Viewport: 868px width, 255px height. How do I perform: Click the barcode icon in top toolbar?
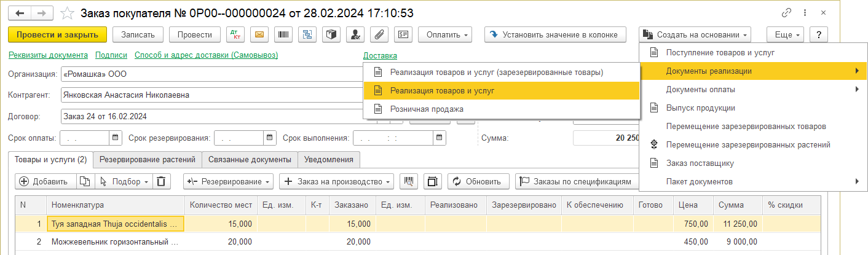pyautogui.click(x=284, y=34)
